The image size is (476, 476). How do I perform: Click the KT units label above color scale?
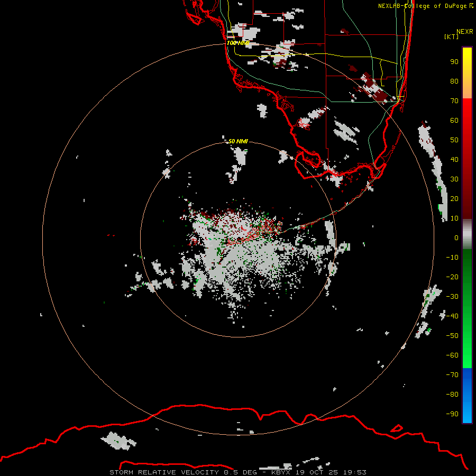point(452,36)
